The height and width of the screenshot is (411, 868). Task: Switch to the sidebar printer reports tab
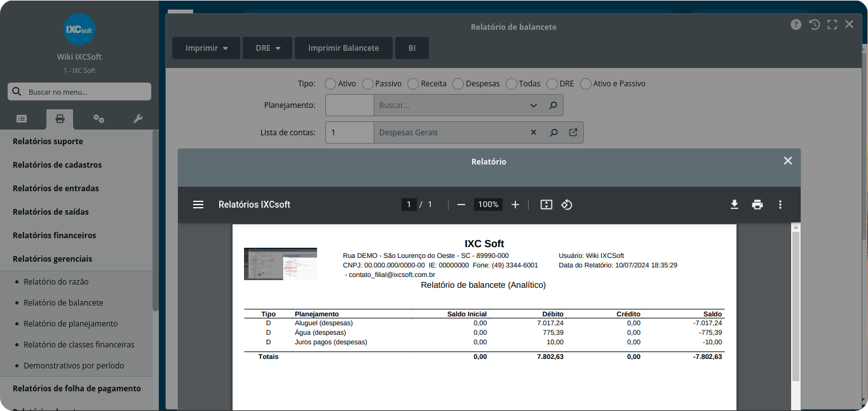click(60, 119)
